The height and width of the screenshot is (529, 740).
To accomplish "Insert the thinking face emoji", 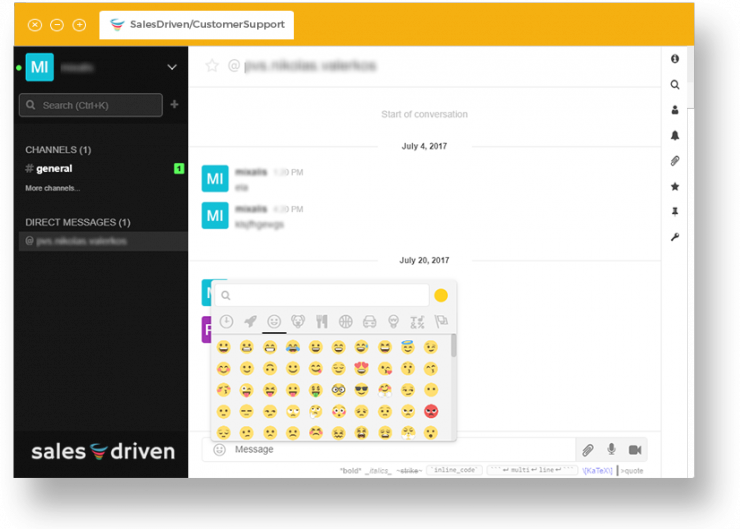I will click(316, 411).
